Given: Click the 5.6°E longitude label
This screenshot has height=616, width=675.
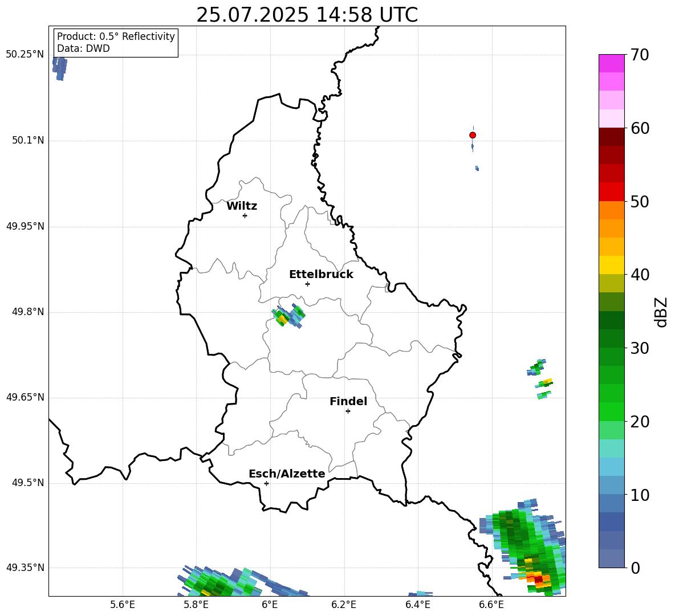Looking at the screenshot, I should (x=123, y=605).
